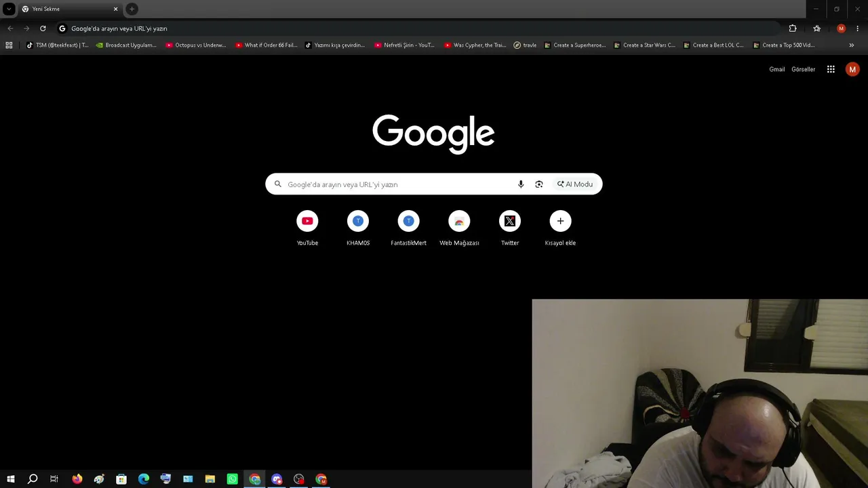Open the Görseller images link
868x488 pixels.
coord(804,69)
